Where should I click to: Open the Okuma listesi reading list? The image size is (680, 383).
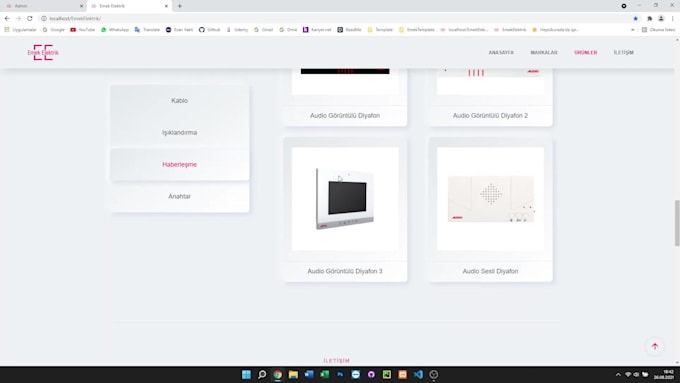coord(658,30)
